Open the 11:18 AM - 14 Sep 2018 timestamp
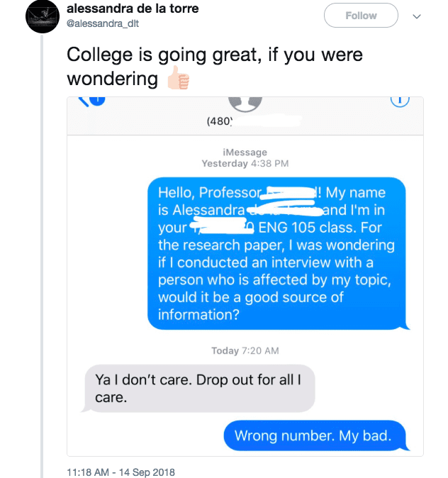 (x=121, y=472)
